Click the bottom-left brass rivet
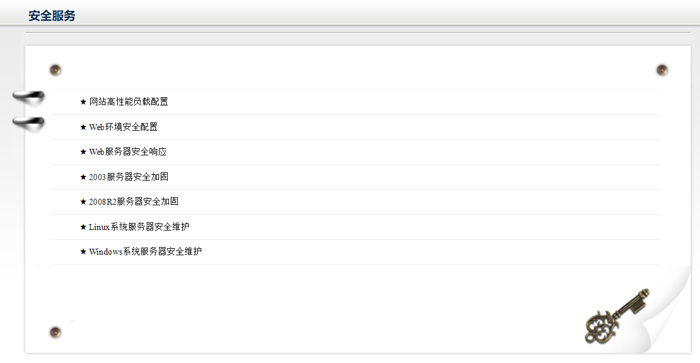The width and height of the screenshot is (700, 363). tap(55, 332)
